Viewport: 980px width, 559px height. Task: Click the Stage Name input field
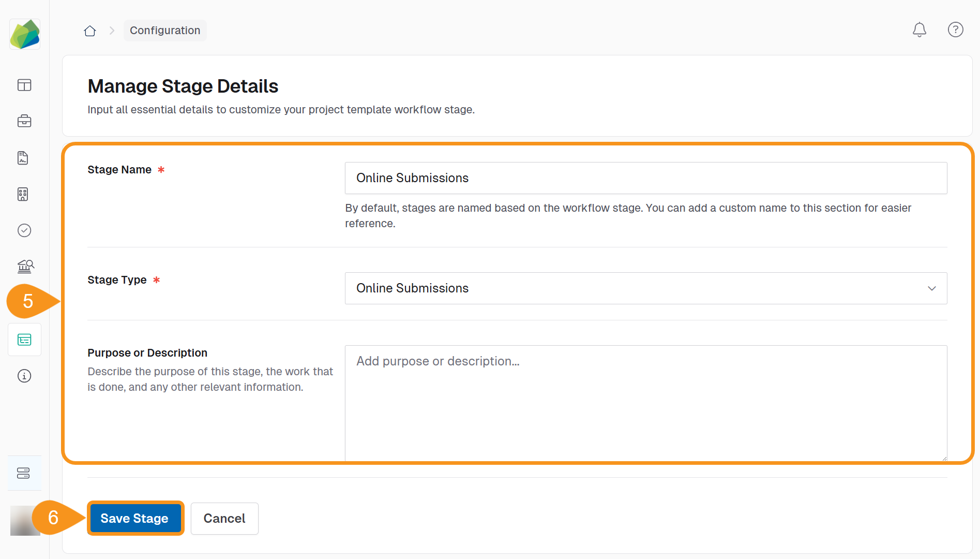[645, 178]
